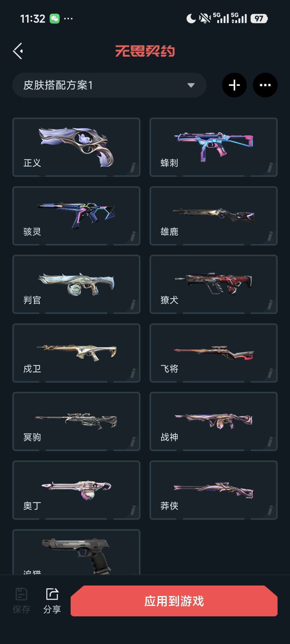Apply the loadout with 应用到游戏 button

point(174,601)
